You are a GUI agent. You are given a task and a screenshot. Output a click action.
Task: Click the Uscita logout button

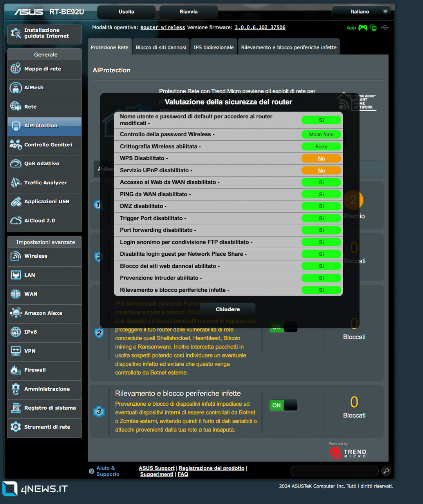127,12
